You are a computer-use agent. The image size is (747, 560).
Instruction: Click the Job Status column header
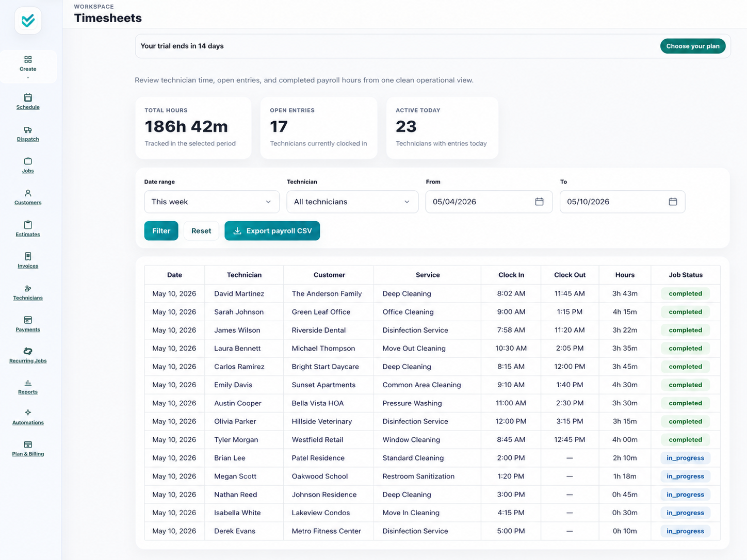pyautogui.click(x=686, y=275)
